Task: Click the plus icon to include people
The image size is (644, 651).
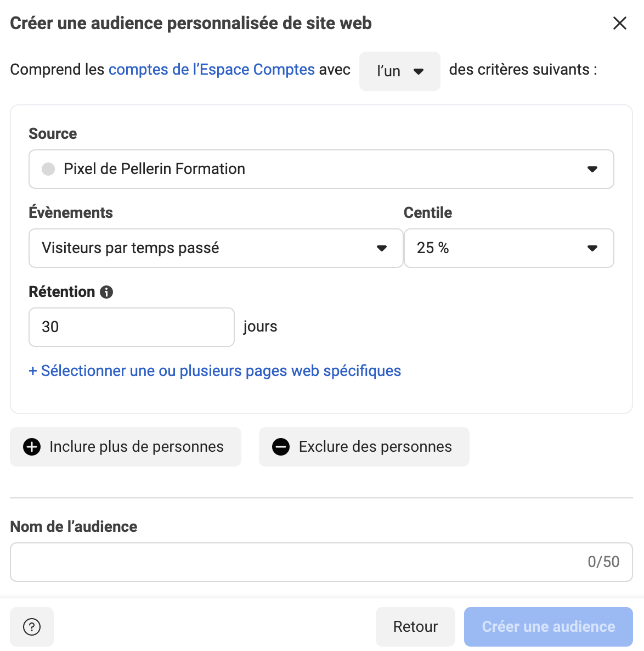Action: 32,447
